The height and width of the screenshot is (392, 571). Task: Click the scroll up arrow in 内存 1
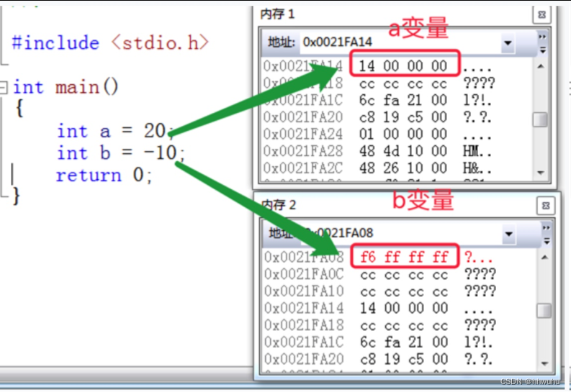(x=541, y=66)
